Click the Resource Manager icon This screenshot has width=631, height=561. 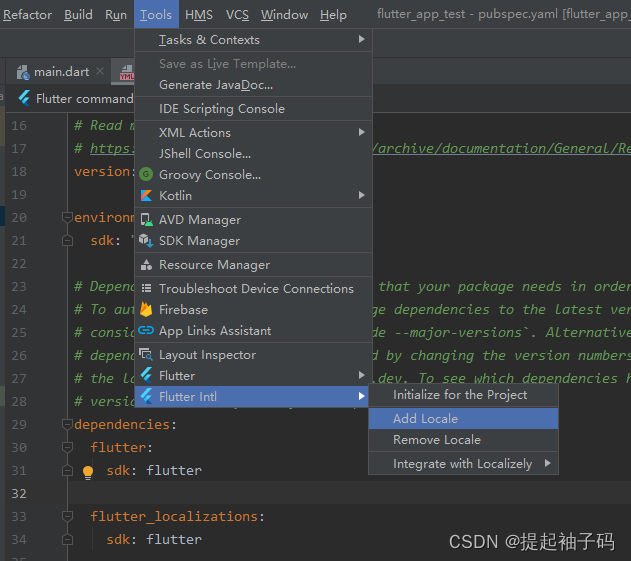[x=146, y=265]
